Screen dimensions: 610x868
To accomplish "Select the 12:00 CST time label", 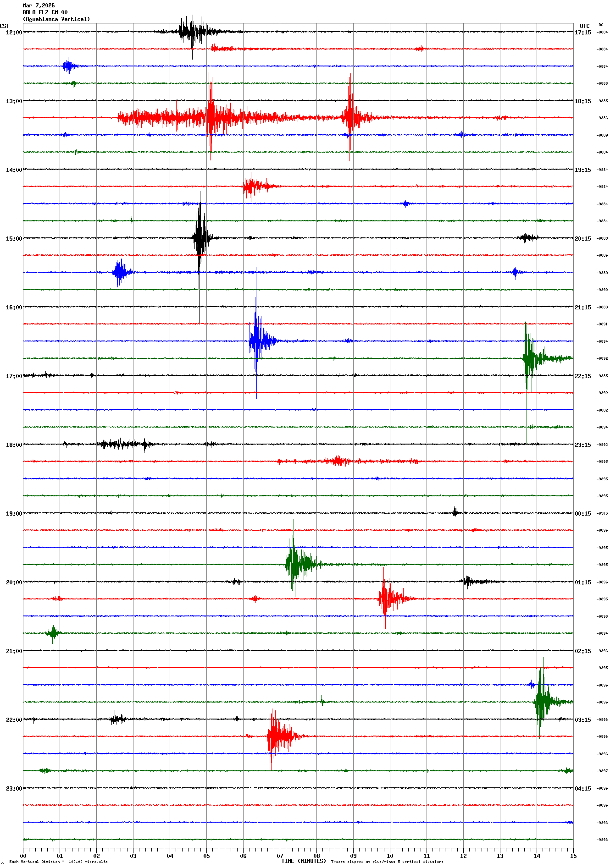I will point(14,33).
